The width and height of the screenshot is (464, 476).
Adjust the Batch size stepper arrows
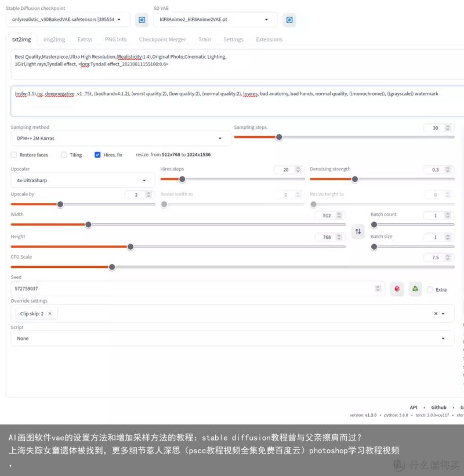pyautogui.click(x=448, y=237)
